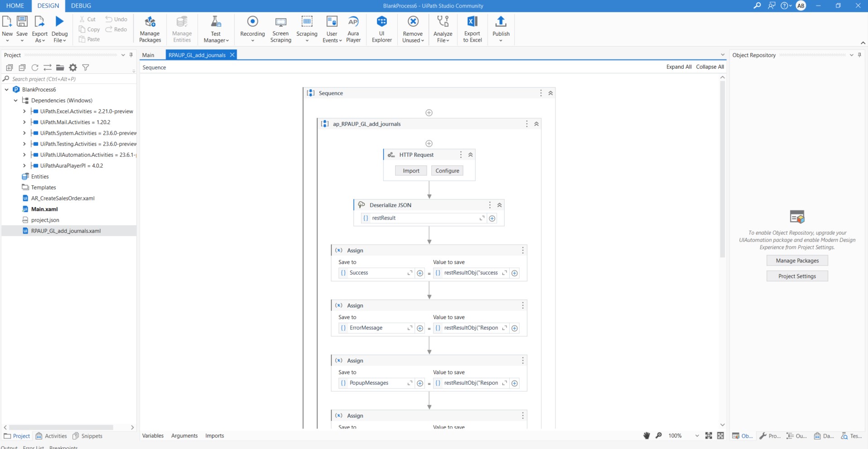This screenshot has height=449, width=868.
Task: Switch to Activities panel
Action: click(x=51, y=436)
